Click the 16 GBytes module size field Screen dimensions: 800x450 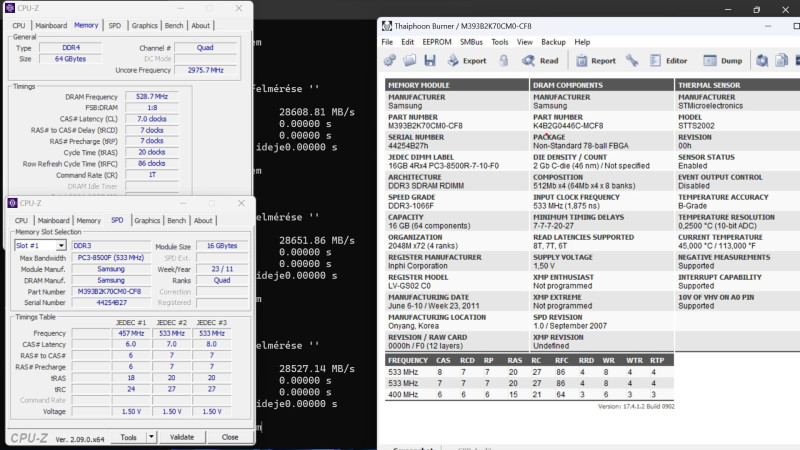[x=222, y=245]
